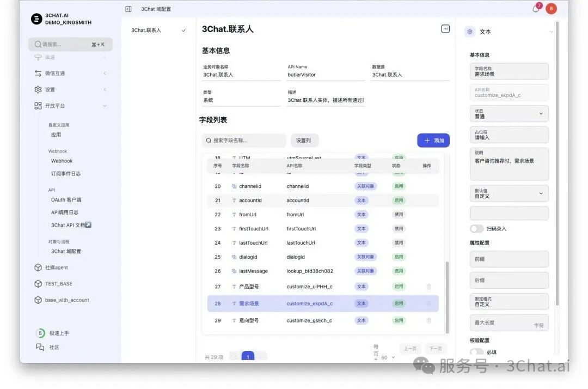The width and height of the screenshot is (588, 389).
Task: Select 3Chat.联系人 in the object list
Action: 158,31
